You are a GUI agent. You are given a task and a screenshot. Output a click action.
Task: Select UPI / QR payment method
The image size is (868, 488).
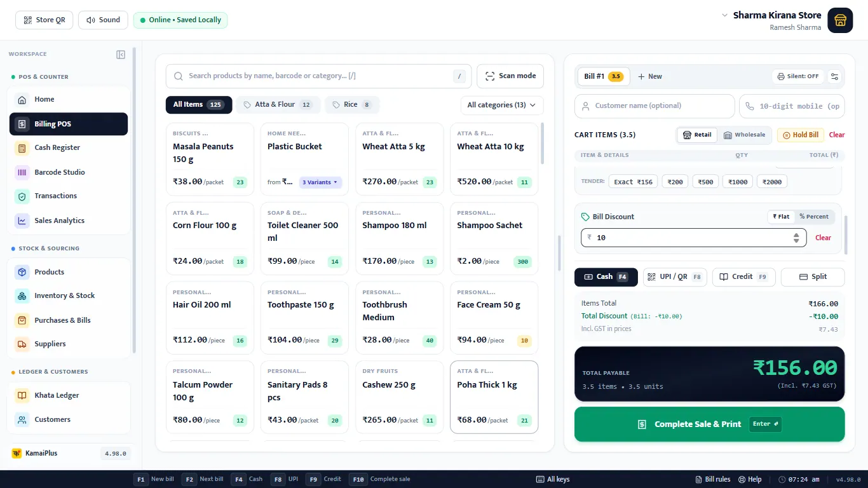[x=675, y=277]
